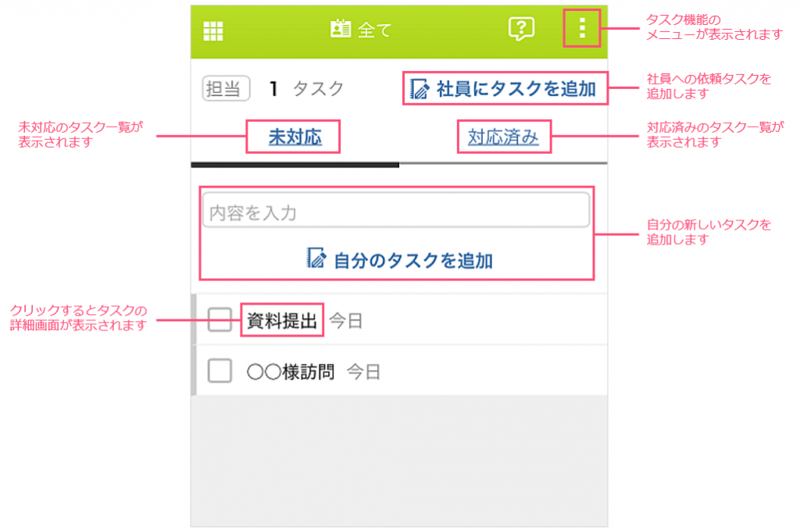Image resolution: width=800 pixels, height=532 pixels.
Task: Check the ○○様訪問 task checkbox
Action: click(x=220, y=370)
